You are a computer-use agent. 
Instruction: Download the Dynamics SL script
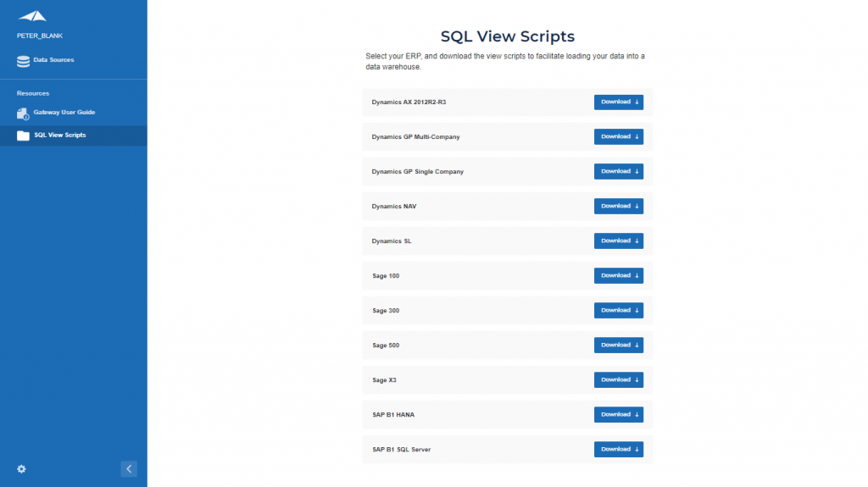(618, 241)
